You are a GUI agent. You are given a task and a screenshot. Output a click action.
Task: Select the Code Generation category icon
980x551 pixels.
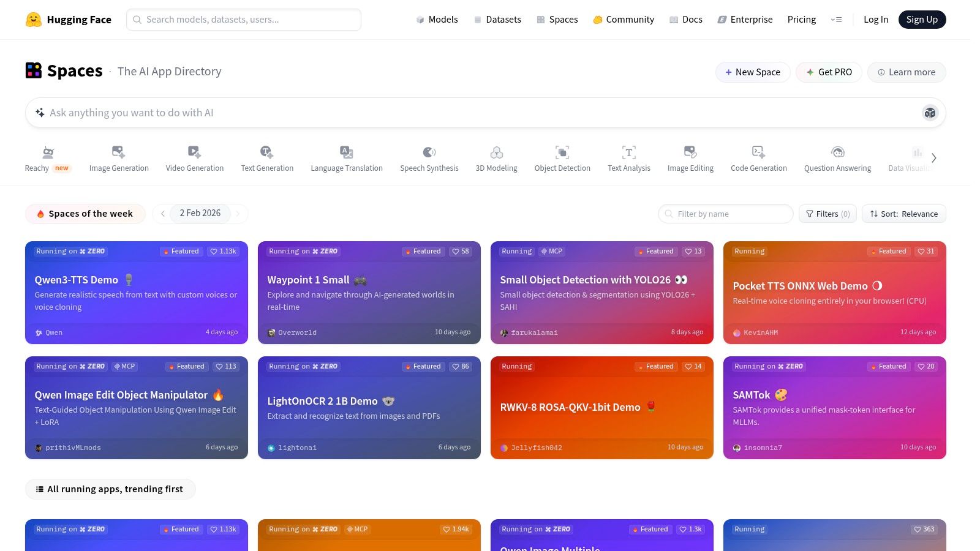pos(758,152)
